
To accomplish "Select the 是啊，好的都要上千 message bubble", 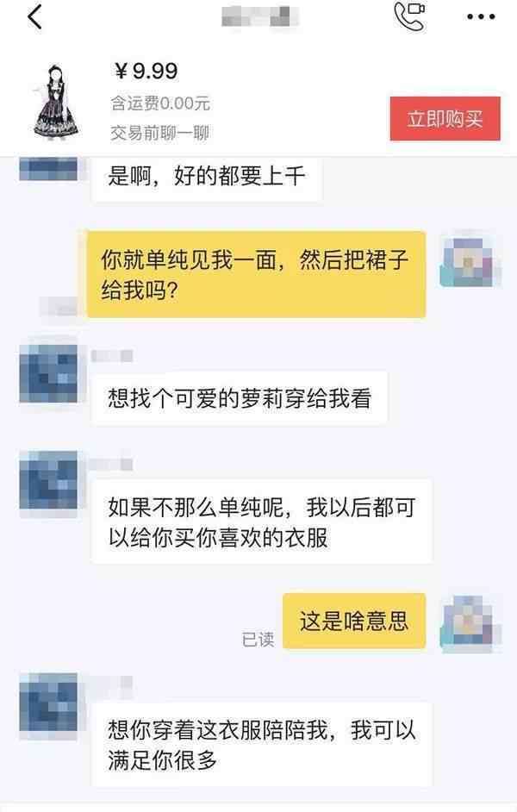I will pos(207,178).
